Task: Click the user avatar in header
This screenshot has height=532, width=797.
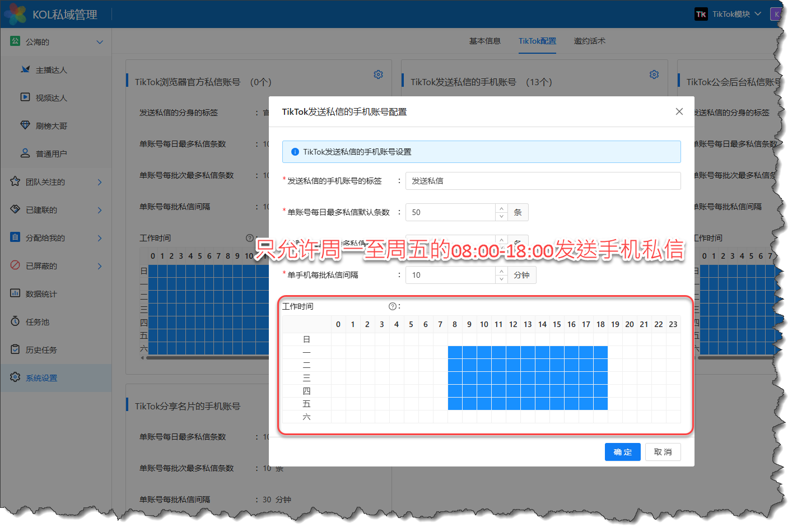Action: point(776,14)
